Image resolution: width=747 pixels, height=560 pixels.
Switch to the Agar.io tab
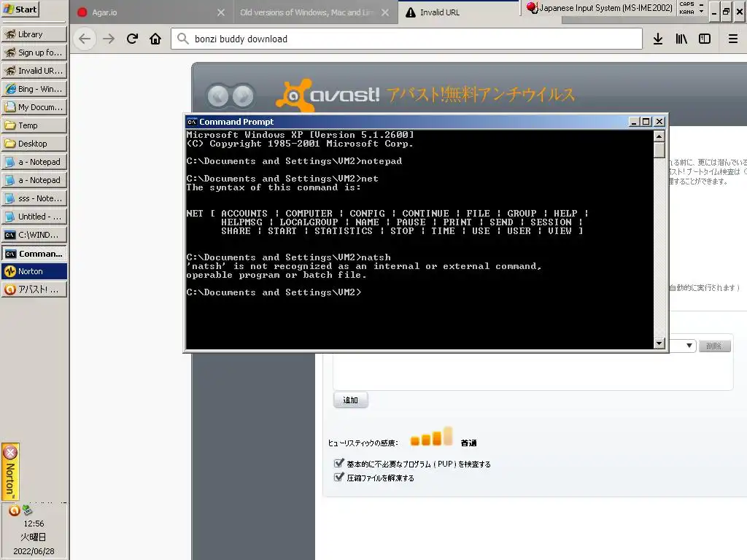pos(152,12)
